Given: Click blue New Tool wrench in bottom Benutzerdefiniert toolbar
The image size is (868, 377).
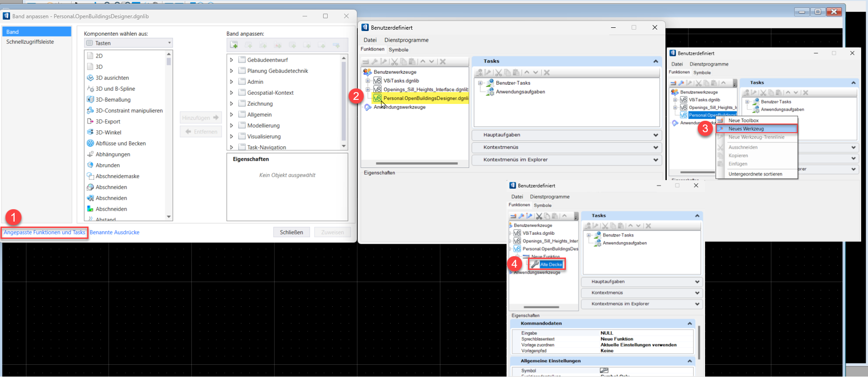Looking at the screenshot, I should 521,216.
